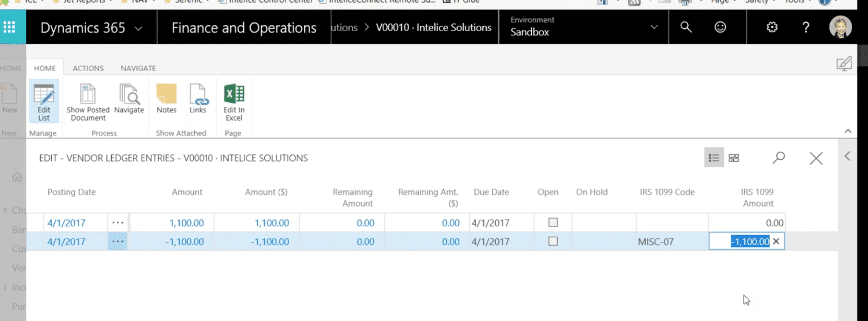
Task: Switch to the HOME ribbon tab
Action: click(45, 68)
